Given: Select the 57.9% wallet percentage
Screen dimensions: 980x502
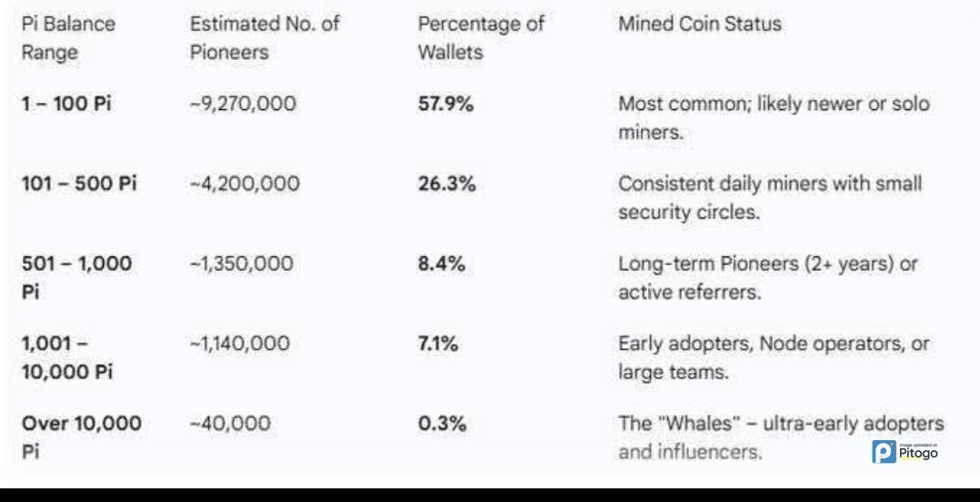Looking at the screenshot, I should click(447, 105).
